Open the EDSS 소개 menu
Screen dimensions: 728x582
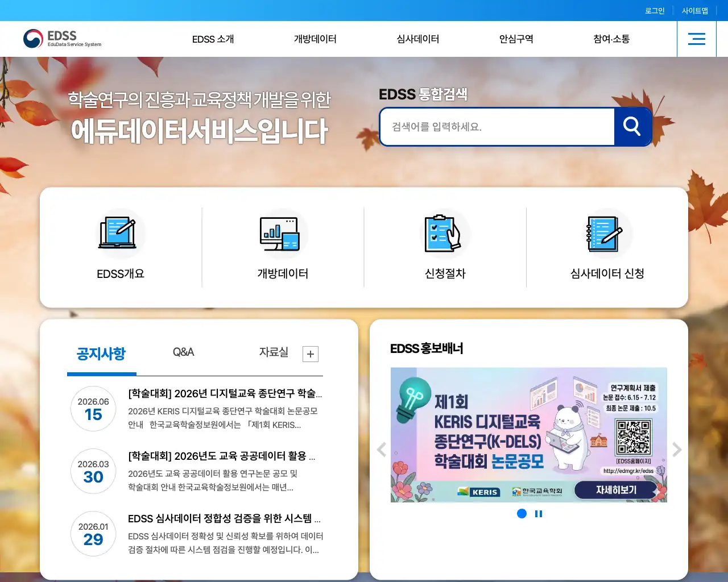[213, 39]
